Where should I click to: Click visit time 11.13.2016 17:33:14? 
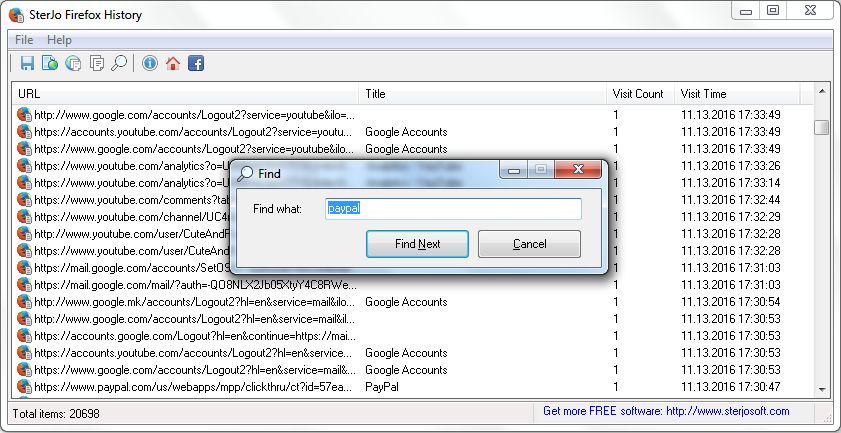coord(731,182)
